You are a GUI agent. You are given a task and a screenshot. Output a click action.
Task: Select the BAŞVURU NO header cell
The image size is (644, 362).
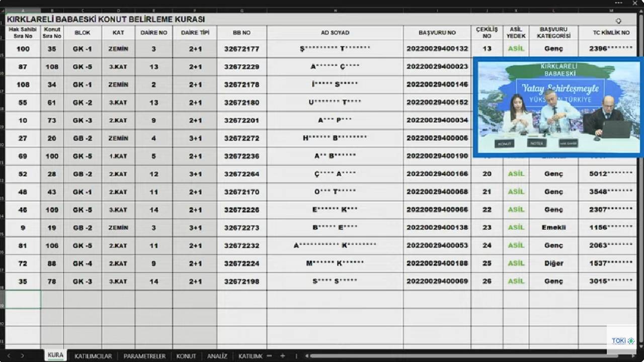click(437, 33)
